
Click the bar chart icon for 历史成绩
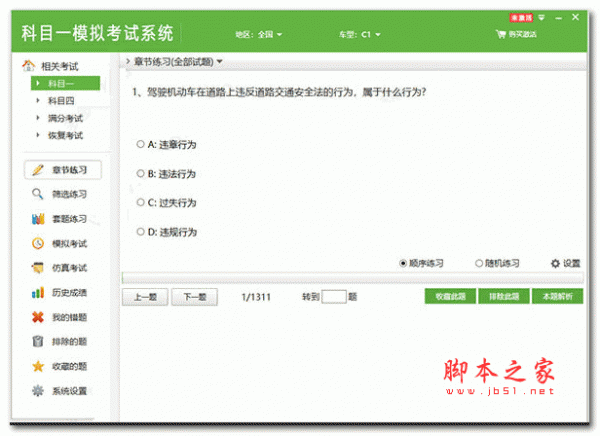(x=38, y=292)
